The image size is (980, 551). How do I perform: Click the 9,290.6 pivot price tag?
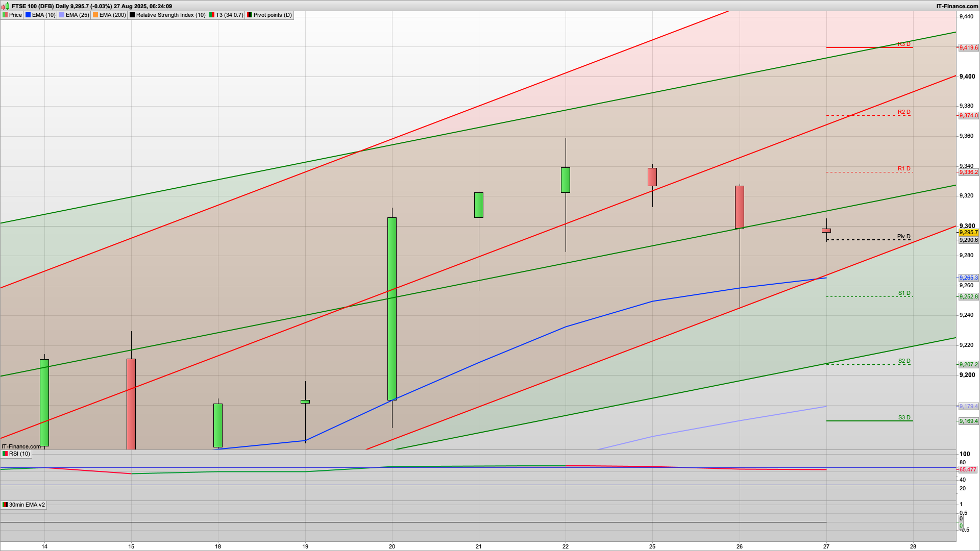pyautogui.click(x=968, y=240)
